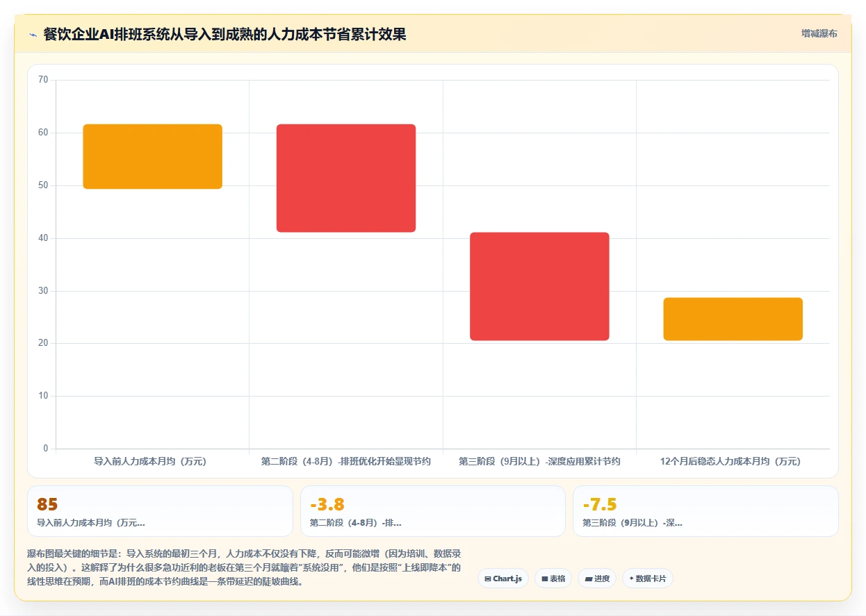866x616 pixels.
Task: Click the 进度 tag button
Action: click(x=597, y=578)
